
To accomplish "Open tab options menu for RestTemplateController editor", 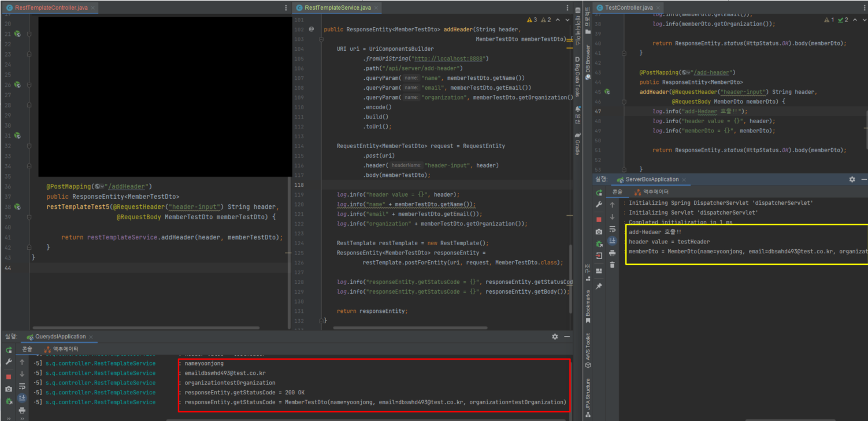I will (285, 8).
